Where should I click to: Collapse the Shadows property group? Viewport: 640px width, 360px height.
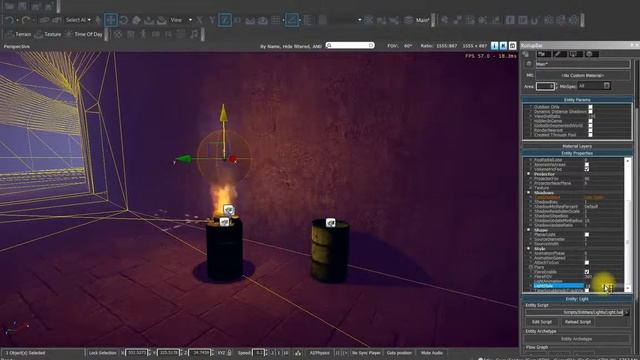click(x=528, y=193)
